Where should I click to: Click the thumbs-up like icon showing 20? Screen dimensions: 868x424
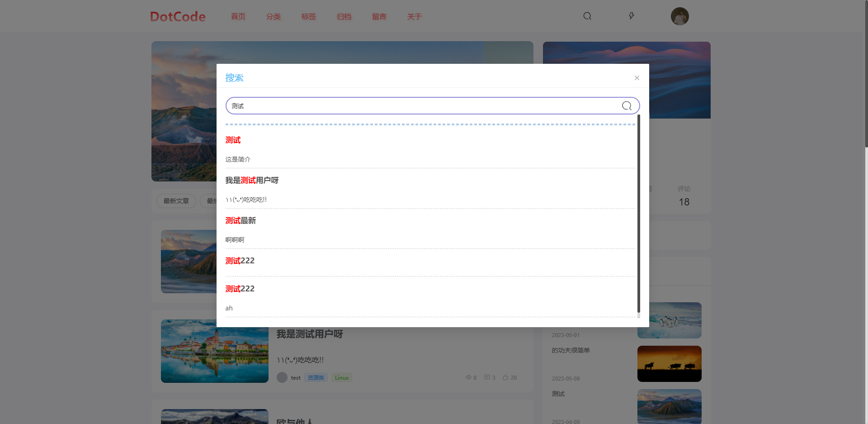tap(505, 377)
